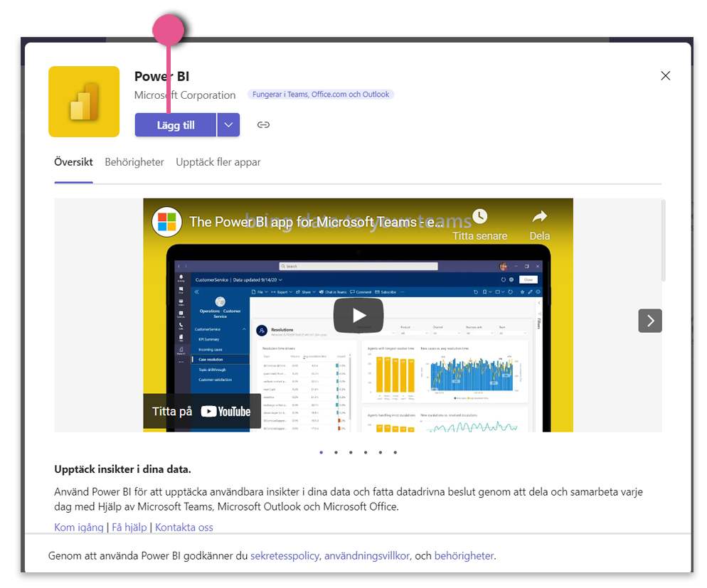The image size is (707, 588).
Task: Close the Power BI app dialog
Action: click(x=666, y=75)
